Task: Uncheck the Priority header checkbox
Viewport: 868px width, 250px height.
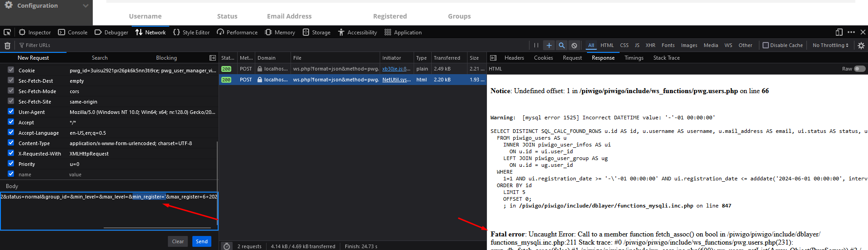Action: coord(11,163)
